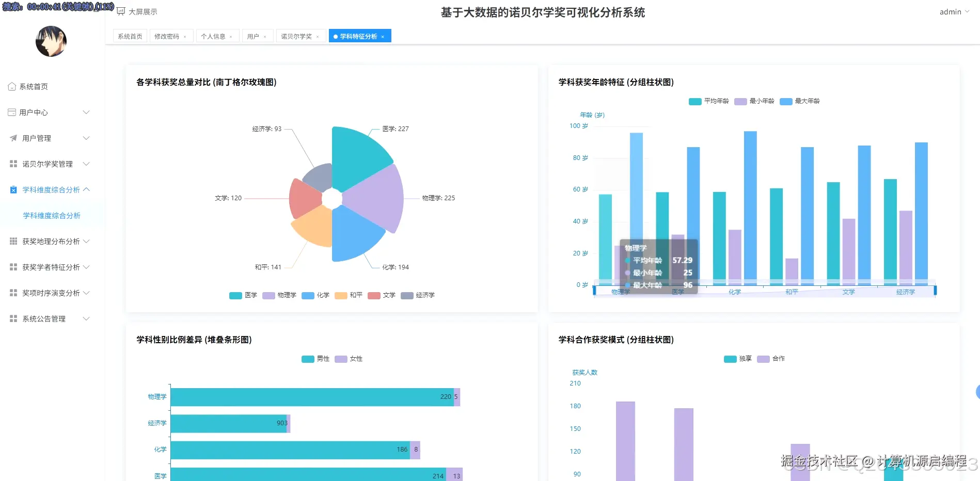Collapse the 学科维度综合分析 menu chevron
The image size is (980, 481).
coord(86,189)
